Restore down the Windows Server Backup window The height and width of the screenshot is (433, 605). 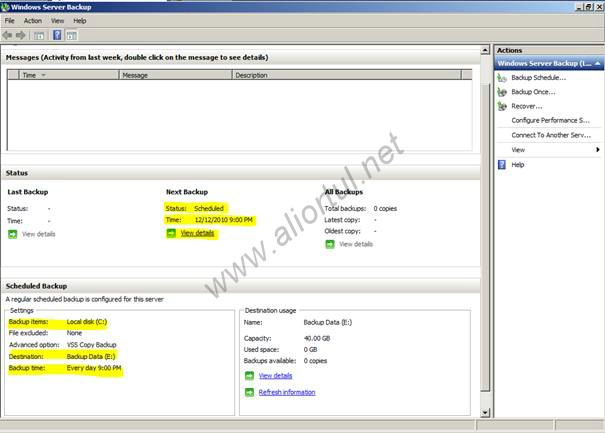[589, 7]
